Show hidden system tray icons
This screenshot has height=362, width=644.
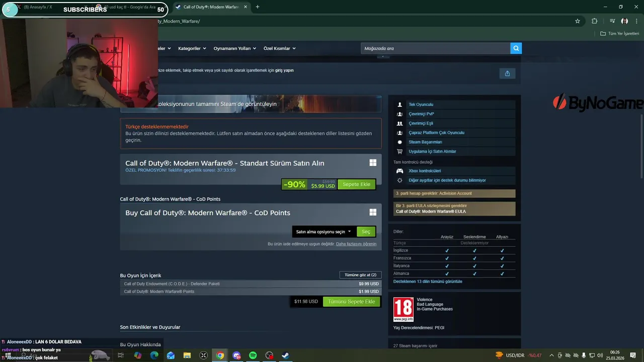[x=551, y=355]
